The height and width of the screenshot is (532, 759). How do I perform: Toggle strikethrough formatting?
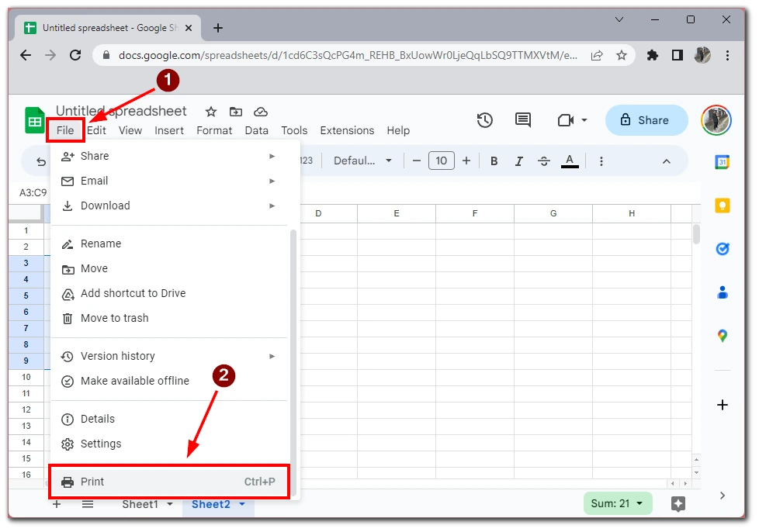point(543,161)
